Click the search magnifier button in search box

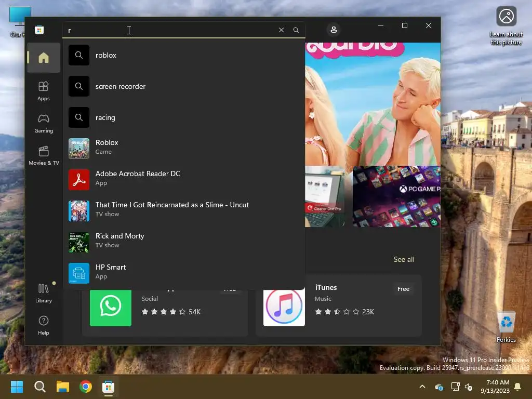[x=296, y=30]
